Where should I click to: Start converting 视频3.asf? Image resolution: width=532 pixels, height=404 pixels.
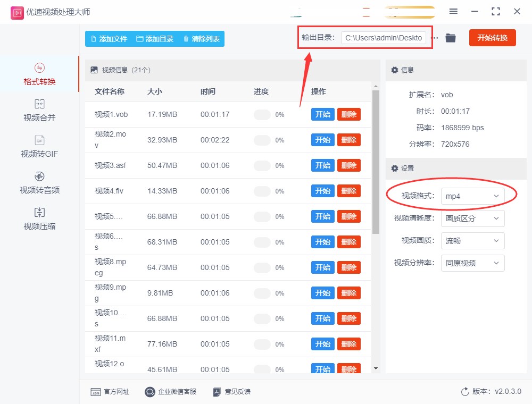click(323, 165)
